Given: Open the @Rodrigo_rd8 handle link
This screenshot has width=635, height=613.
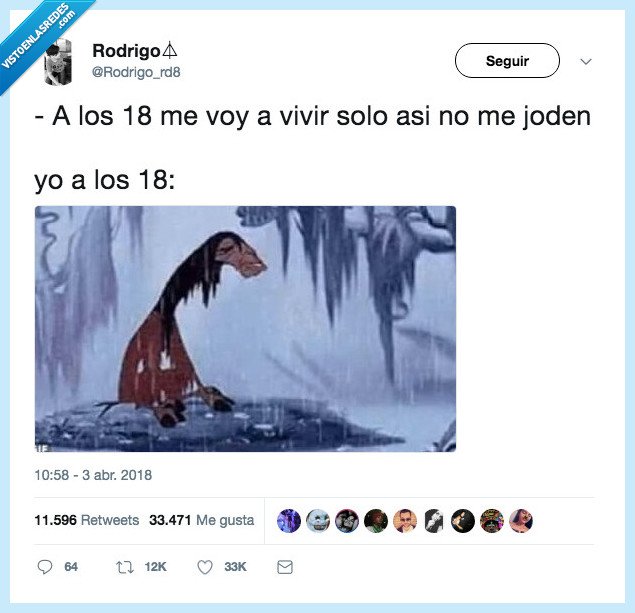Looking at the screenshot, I should (136, 72).
